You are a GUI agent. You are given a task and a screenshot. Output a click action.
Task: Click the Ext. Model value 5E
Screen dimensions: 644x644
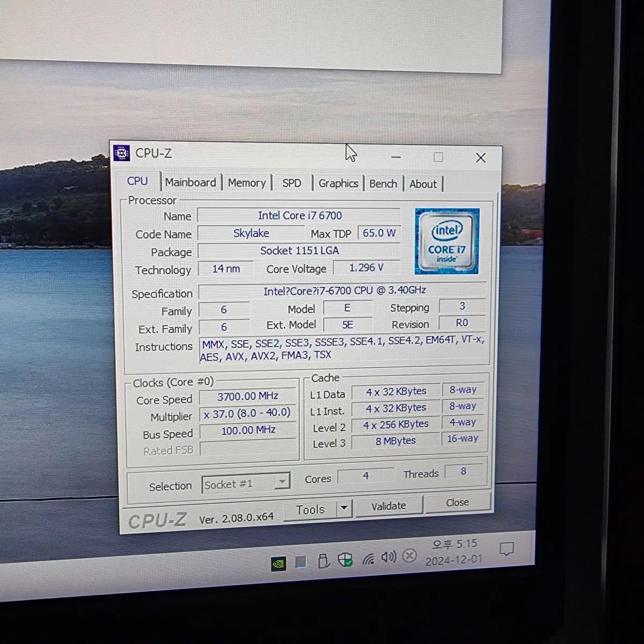point(347,325)
